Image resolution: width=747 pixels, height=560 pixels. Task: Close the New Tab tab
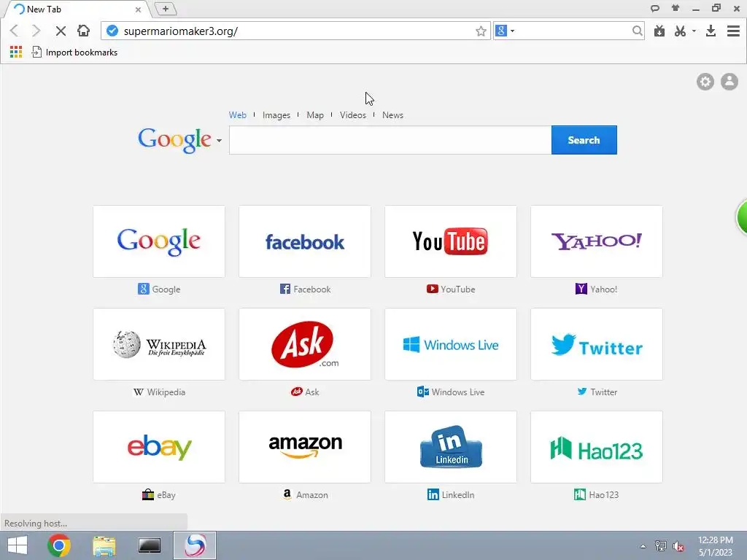pyautogui.click(x=138, y=9)
